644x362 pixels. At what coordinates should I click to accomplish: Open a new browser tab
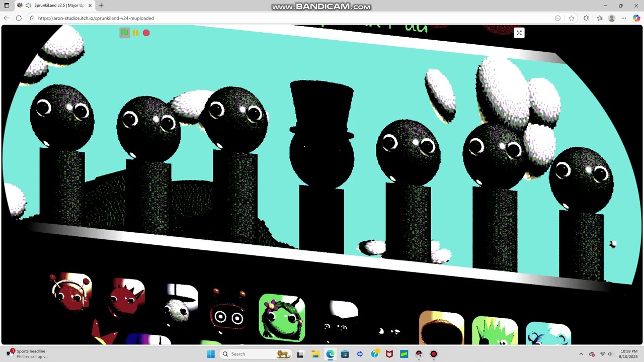[101, 6]
